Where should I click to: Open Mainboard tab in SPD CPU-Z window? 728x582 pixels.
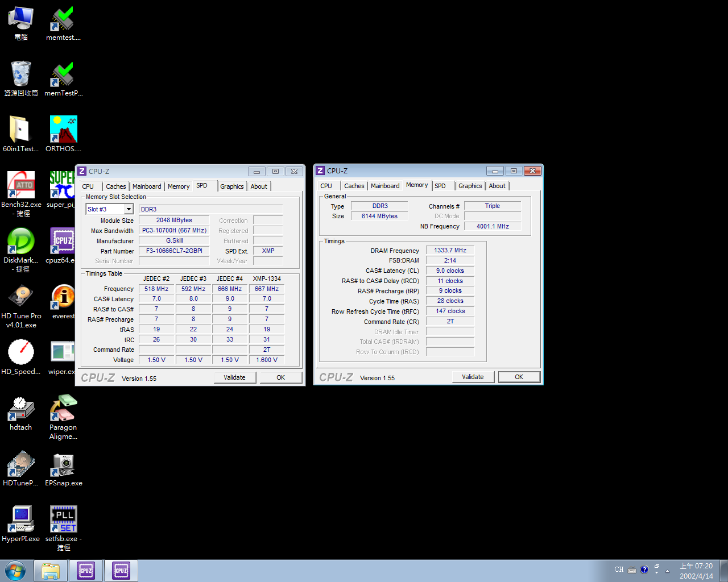click(147, 186)
